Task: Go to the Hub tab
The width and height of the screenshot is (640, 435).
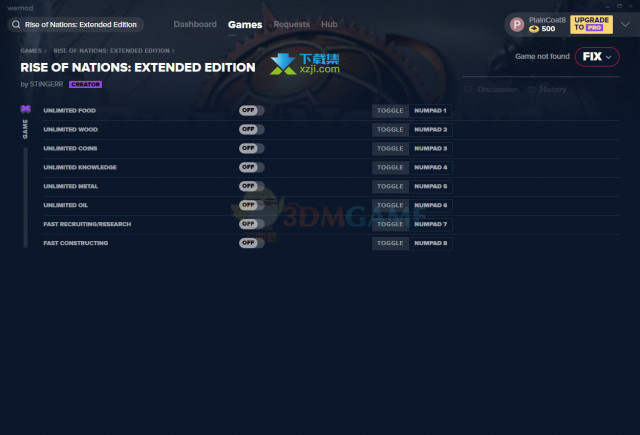Action: [x=329, y=24]
